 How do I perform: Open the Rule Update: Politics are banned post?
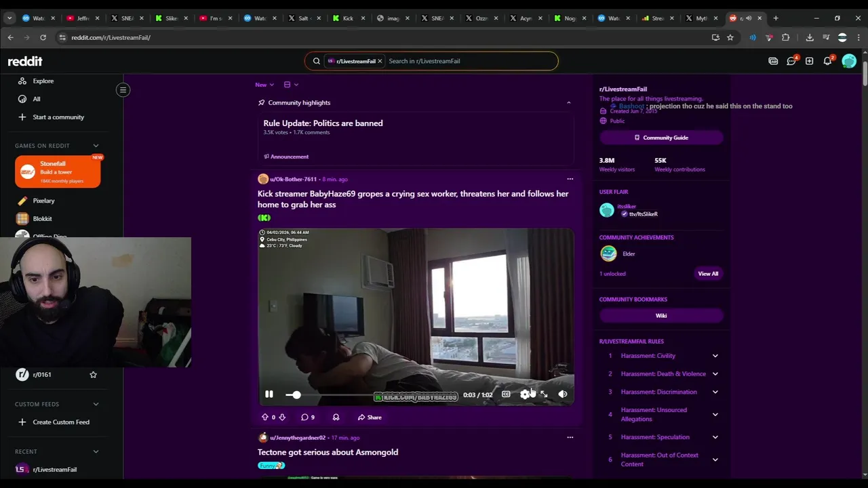[x=323, y=123]
